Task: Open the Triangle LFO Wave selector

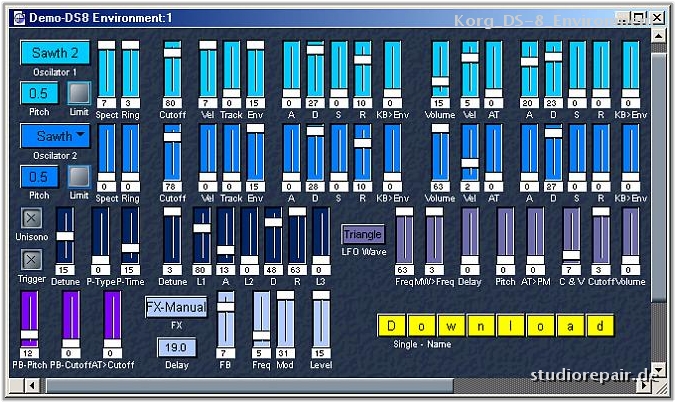Action: (x=362, y=233)
